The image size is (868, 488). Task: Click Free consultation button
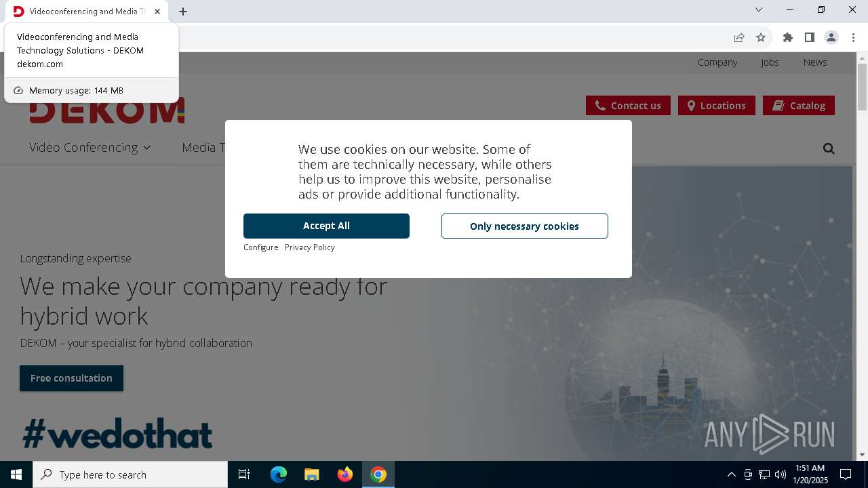coord(71,378)
